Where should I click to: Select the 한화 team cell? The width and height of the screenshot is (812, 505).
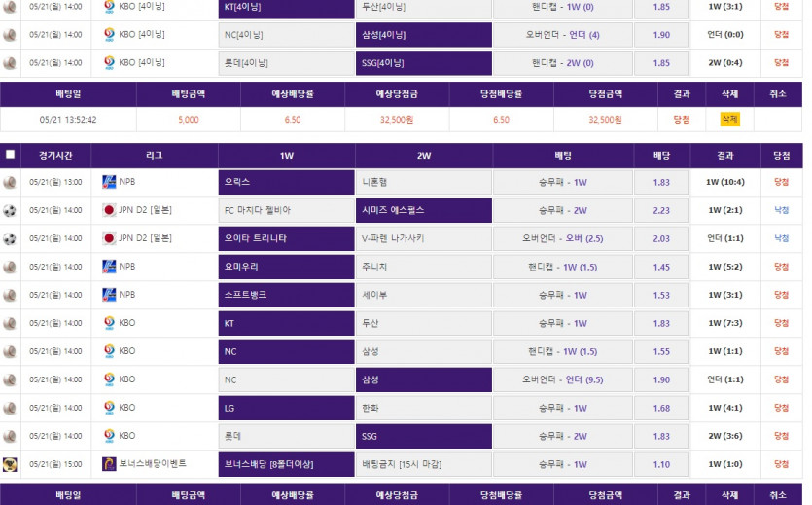tap(424, 408)
